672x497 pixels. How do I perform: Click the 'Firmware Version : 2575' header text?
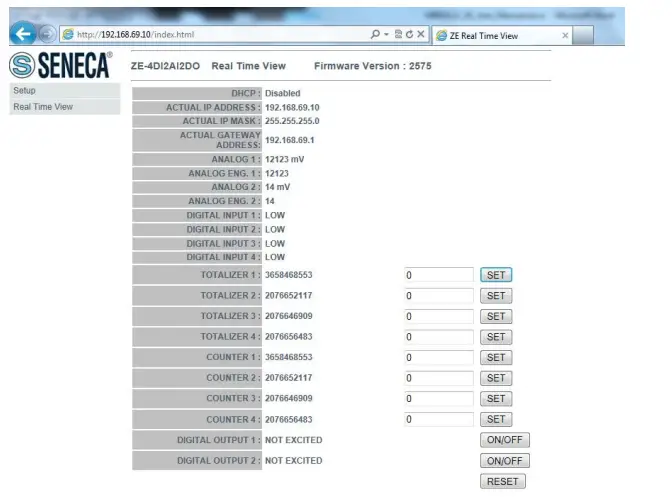[372, 66]
